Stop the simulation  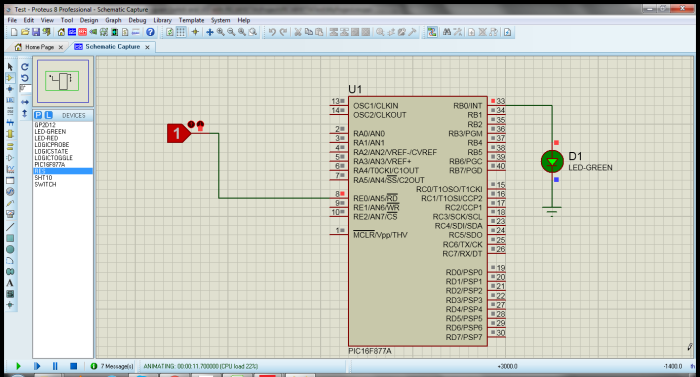74,366
